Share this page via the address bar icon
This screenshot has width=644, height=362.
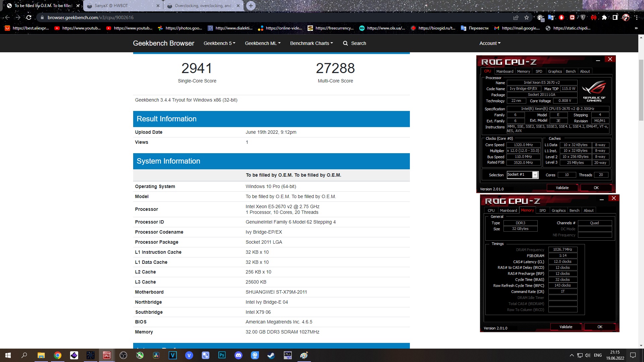click(516, 17)
